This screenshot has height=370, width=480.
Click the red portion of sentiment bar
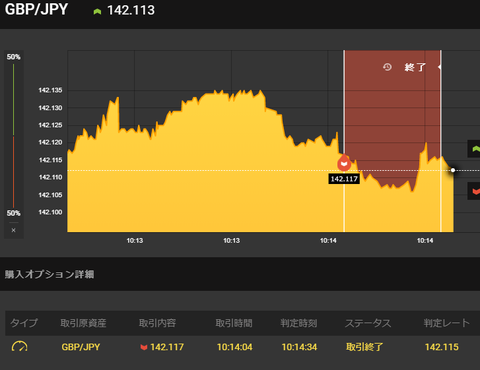click(x=13, y=172)
